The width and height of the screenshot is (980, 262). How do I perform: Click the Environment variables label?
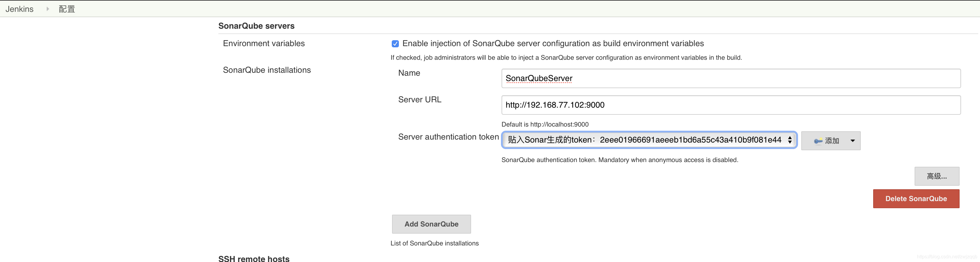tap(264, 43)
